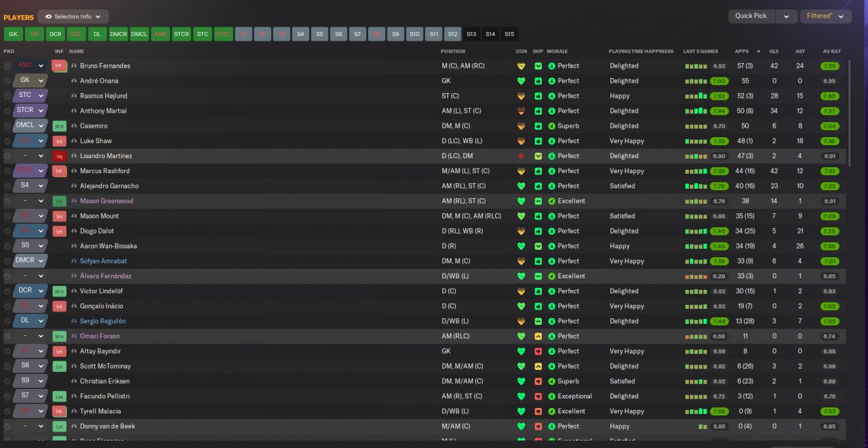Click the Int icon beside Tyrell Malacia

[59, 411]
